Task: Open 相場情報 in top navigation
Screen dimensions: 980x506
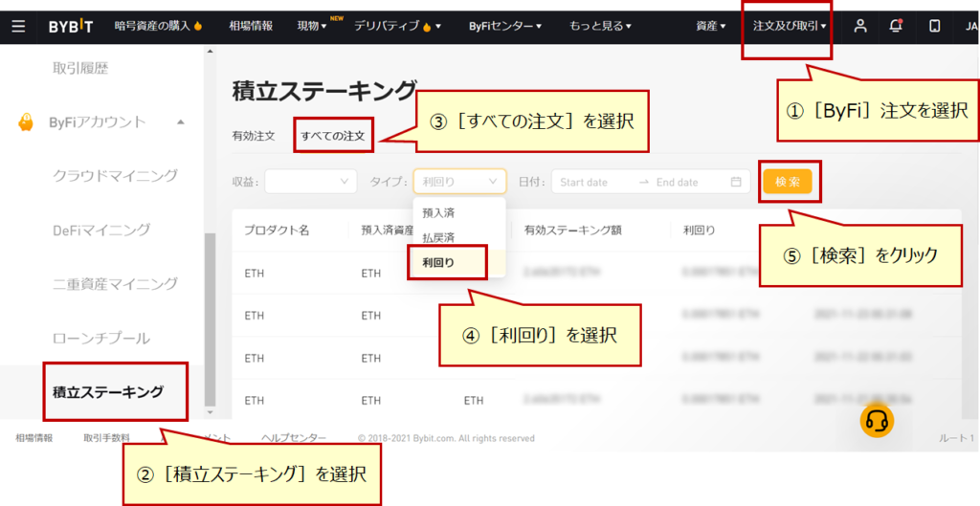Action: (251, 26)
